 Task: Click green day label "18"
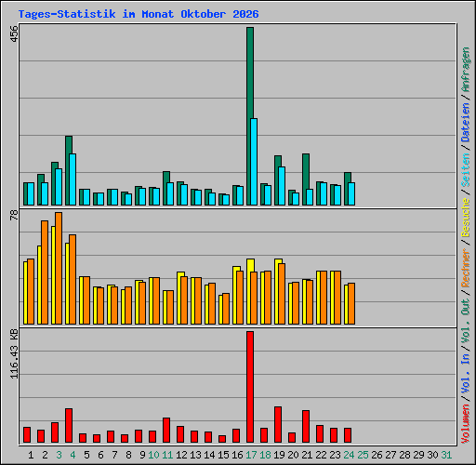pyautogui.click(x=265, y=455)
